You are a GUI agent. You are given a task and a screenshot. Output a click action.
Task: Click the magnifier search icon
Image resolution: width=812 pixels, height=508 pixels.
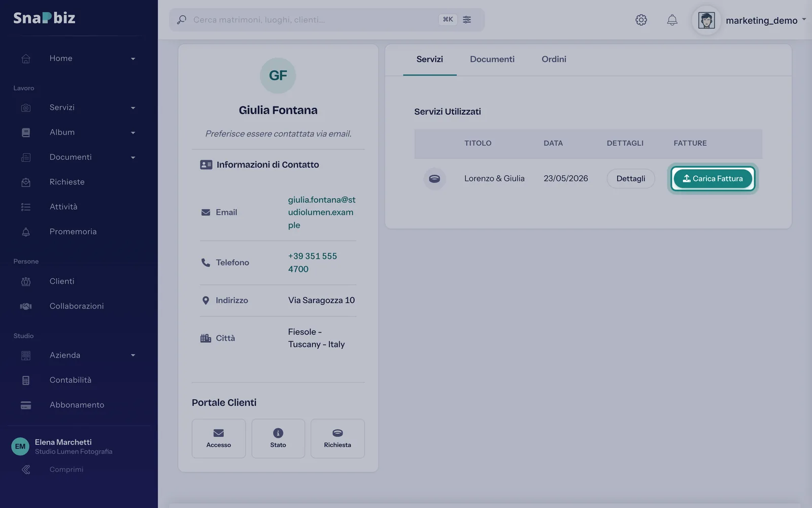tap(181, 20)
